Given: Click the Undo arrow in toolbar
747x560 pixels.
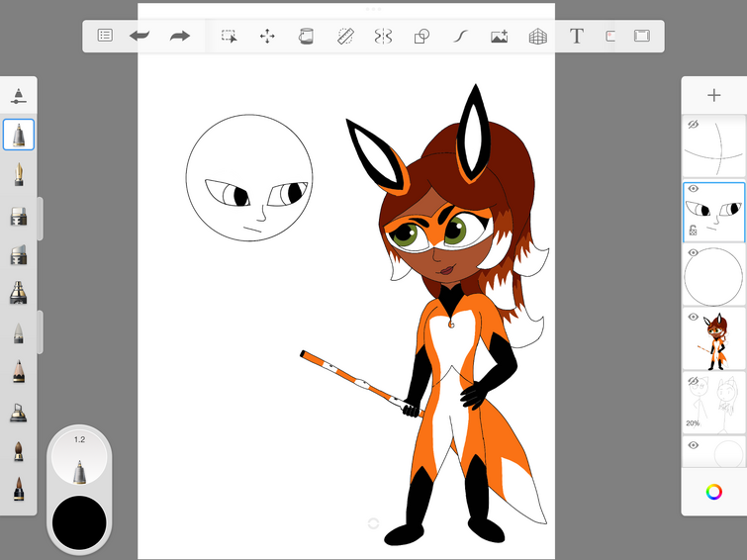Looking at the screenshot, I should [140, 36].
